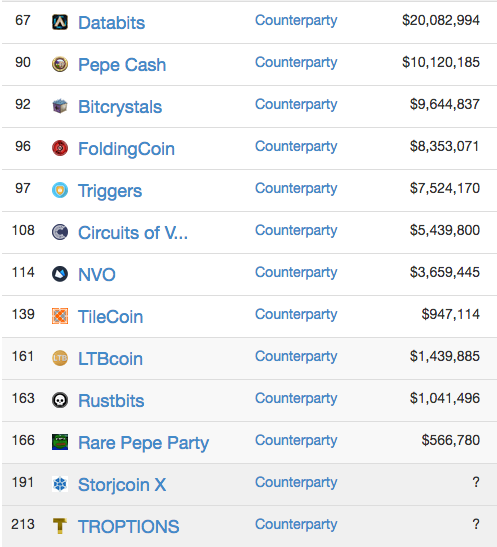Click the Databits coin icon

[60, 22]
